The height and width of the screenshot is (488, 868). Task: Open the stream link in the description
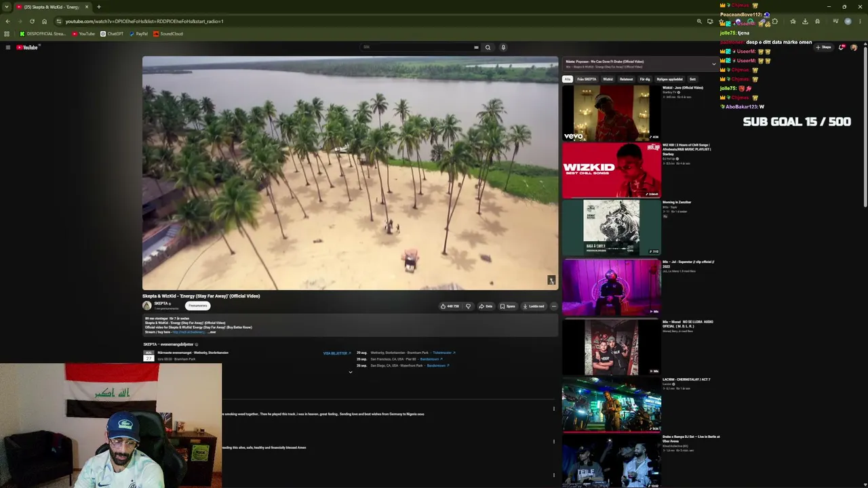(189, 332)
